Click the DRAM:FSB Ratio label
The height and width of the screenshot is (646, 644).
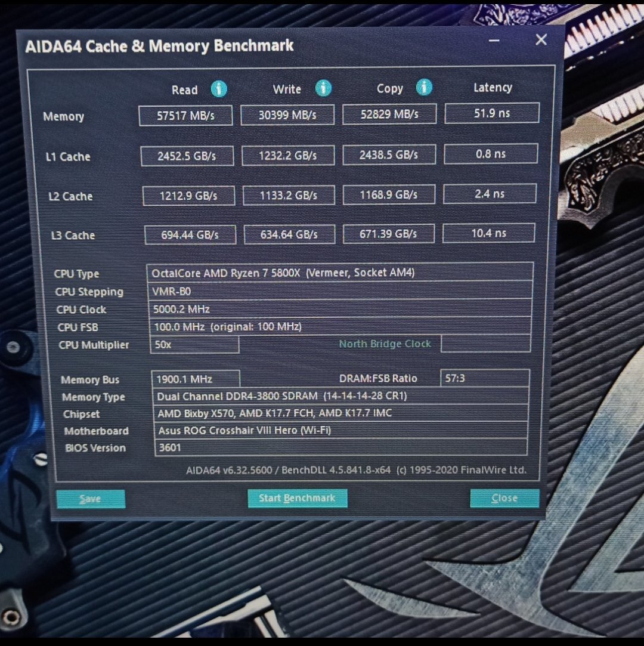click(379, 378)
